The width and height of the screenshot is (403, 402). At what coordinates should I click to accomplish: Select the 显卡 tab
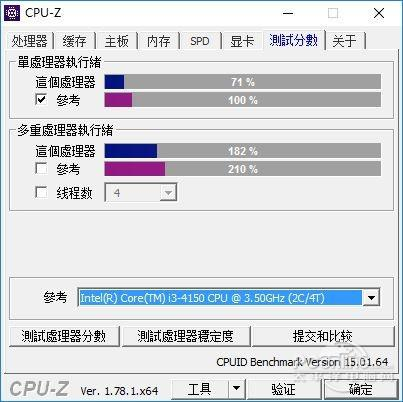coord(242,41)
